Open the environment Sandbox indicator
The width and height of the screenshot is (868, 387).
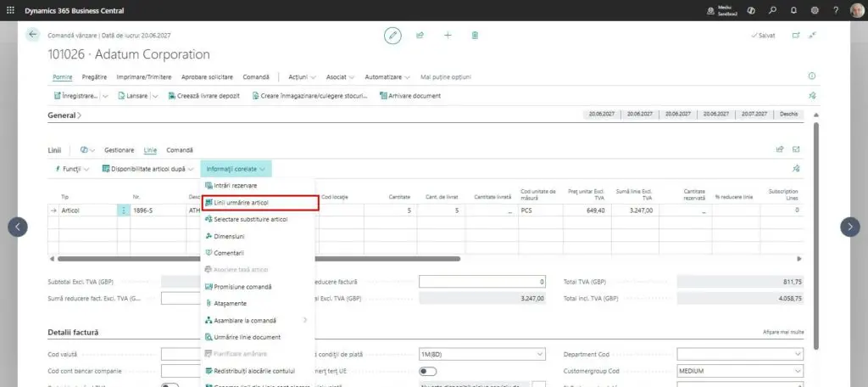tap(723, 10)
